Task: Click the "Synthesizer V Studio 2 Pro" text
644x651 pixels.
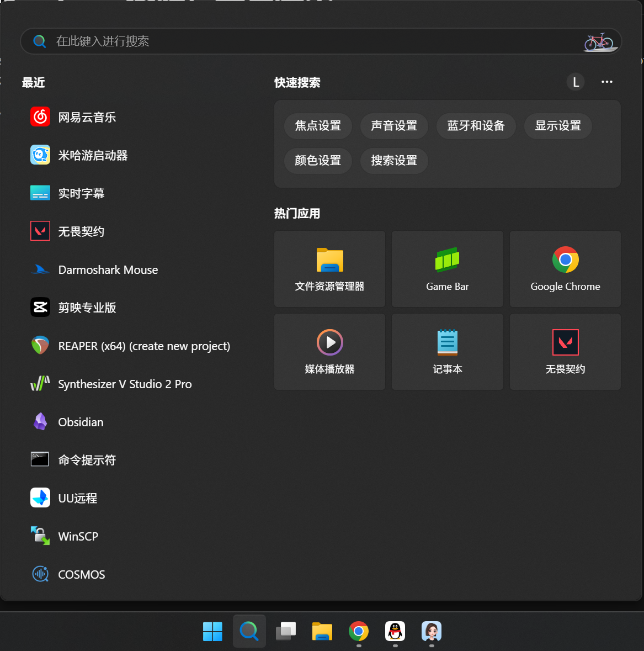Action: tap(125, 384)
